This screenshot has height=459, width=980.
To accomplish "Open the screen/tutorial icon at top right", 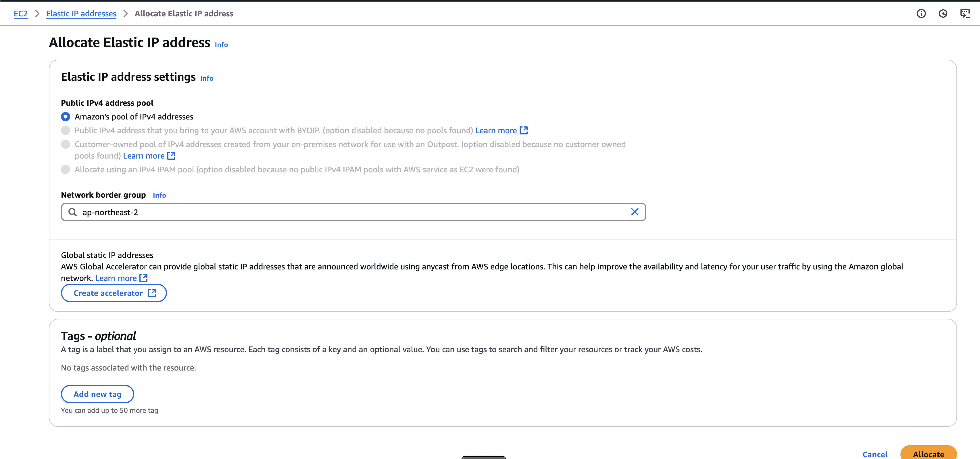I will coord(965,14).
